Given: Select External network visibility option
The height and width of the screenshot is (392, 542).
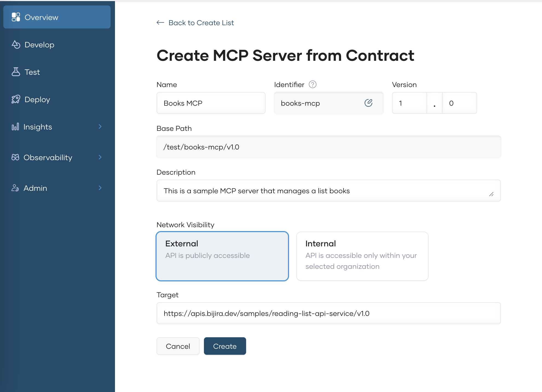Looking at the screenshot, I should tap(222, 256).
